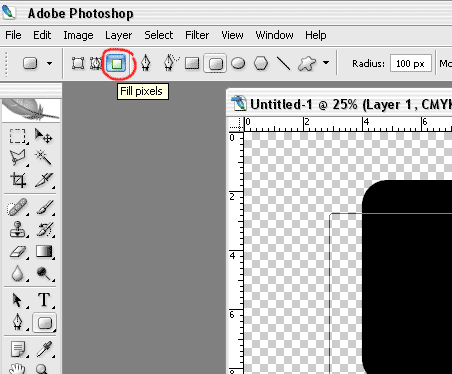Open the File menu

pyautogui.click(x=13, y=35)
